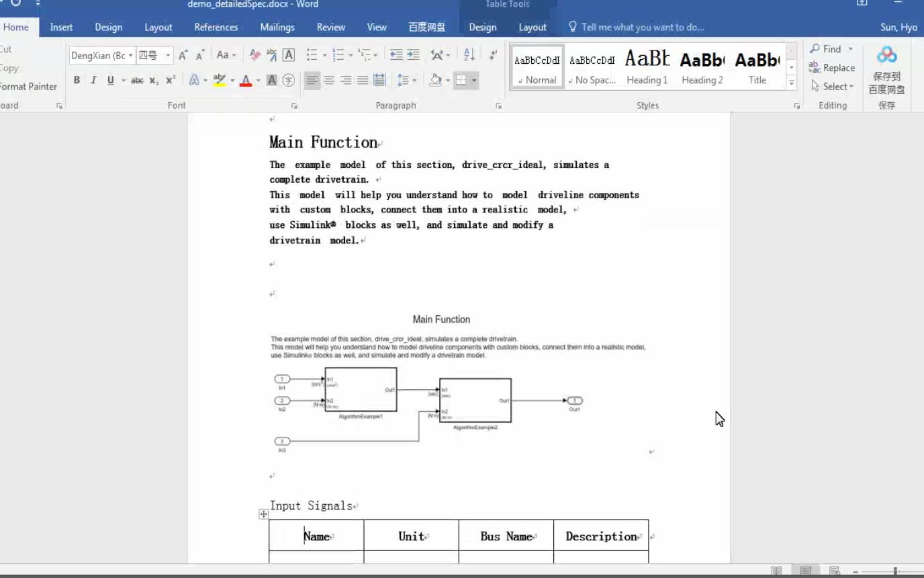Click the Simulink model diagram image
This screenshot has width=924, height=578.
(x=459, y=384)
